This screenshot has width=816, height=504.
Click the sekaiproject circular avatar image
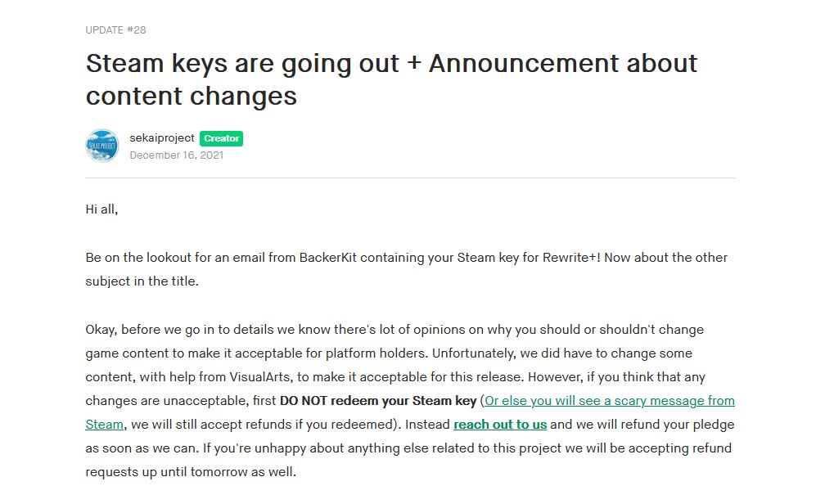click(102, 146)
